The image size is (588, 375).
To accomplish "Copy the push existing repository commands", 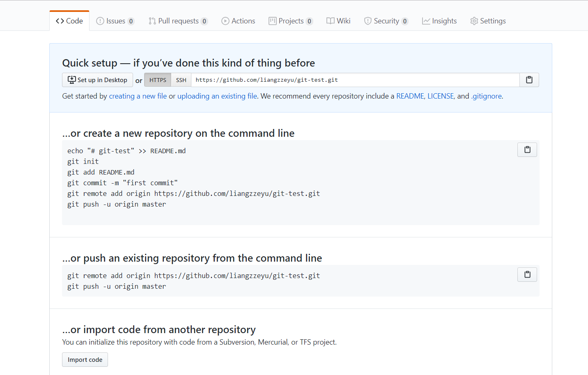I will click(527, 275).
